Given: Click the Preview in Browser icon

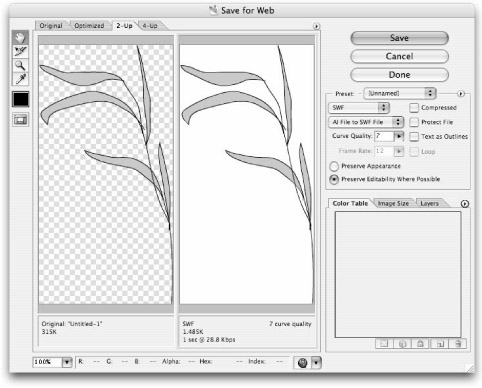Looking at the screenshot, I should [302, 363].
